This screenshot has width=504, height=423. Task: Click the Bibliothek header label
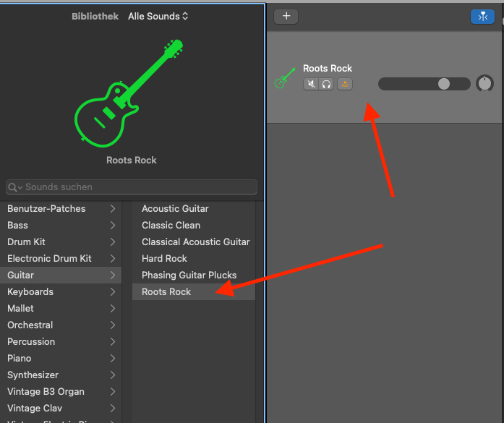(x=95, y=16)
